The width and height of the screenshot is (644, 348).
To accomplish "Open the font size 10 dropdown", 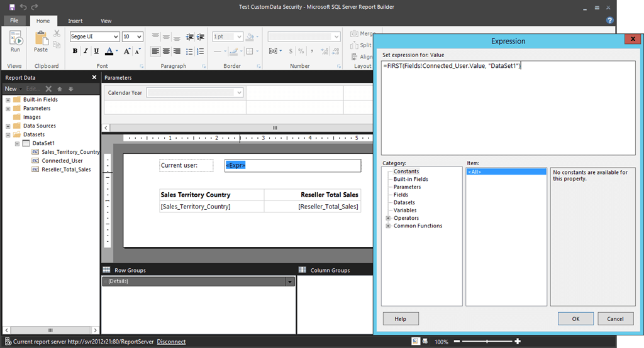I will pyautogui.click(x=139, y=36).
